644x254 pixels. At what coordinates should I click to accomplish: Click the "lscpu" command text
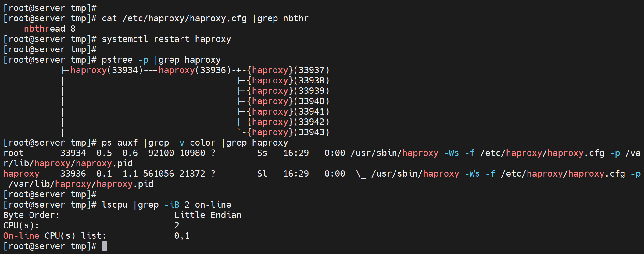(114, 205)
